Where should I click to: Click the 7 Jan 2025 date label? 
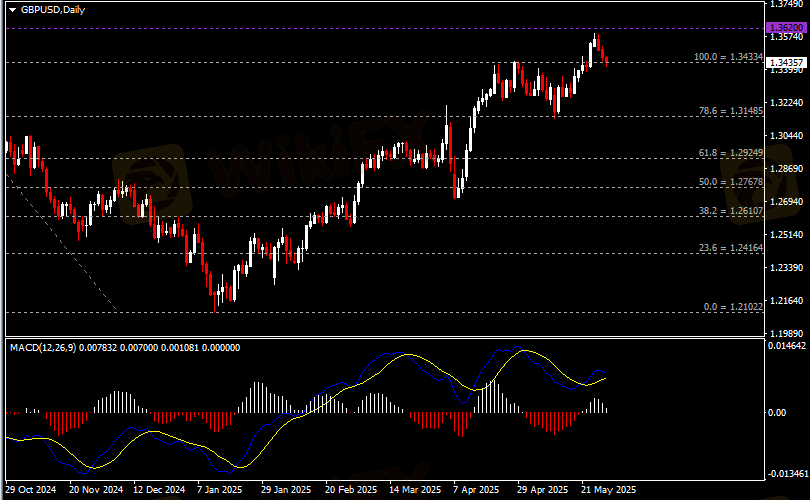(x=220, y=490)
